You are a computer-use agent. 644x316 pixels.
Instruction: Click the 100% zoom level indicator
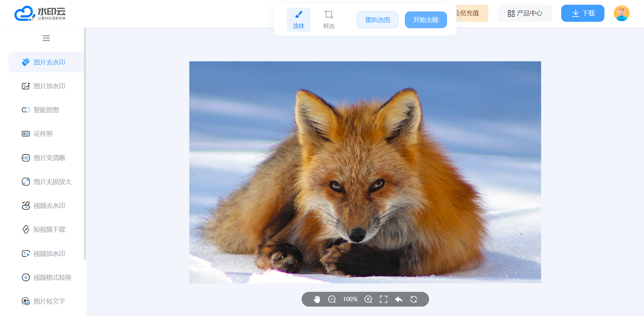click(350, 299)
